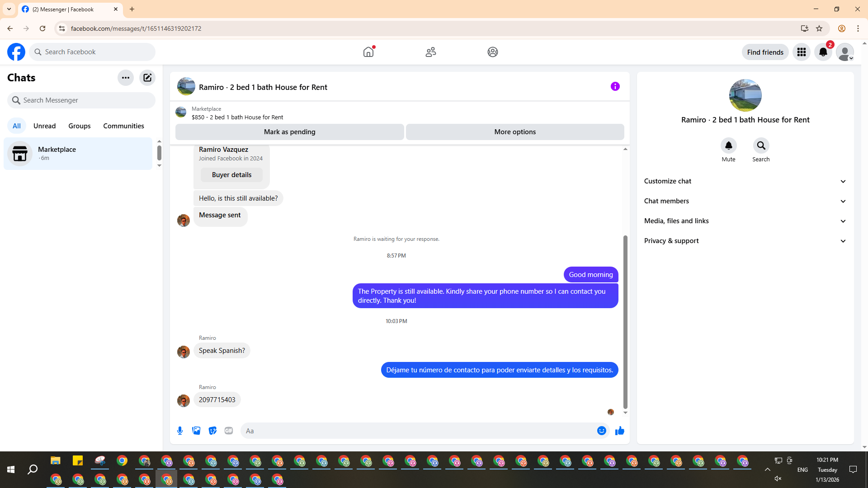This screenshot has height=488, width=868.
Task: Switch to the Communities tab
Action: [x=123, y=126]
